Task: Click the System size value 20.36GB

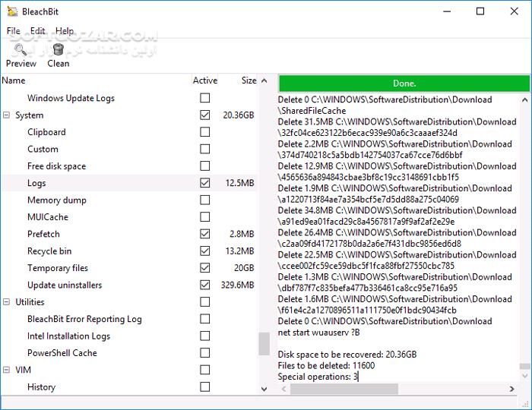Action: [238, 115]
